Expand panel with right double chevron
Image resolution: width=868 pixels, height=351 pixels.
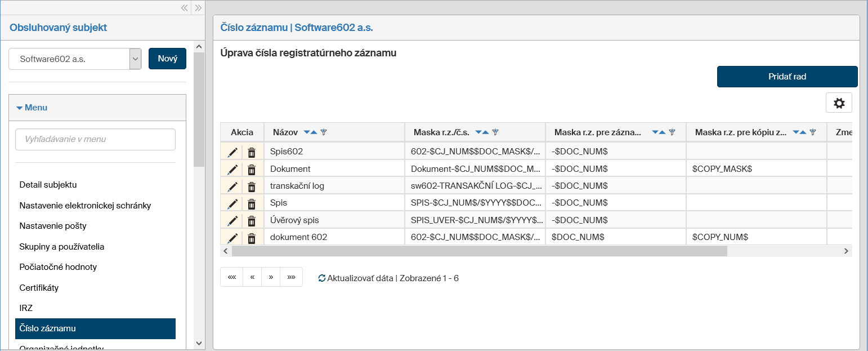pos(198,8)
